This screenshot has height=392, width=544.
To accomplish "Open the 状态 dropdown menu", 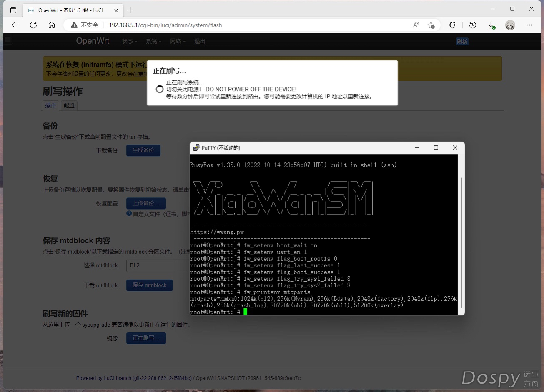I will (129, 41).
